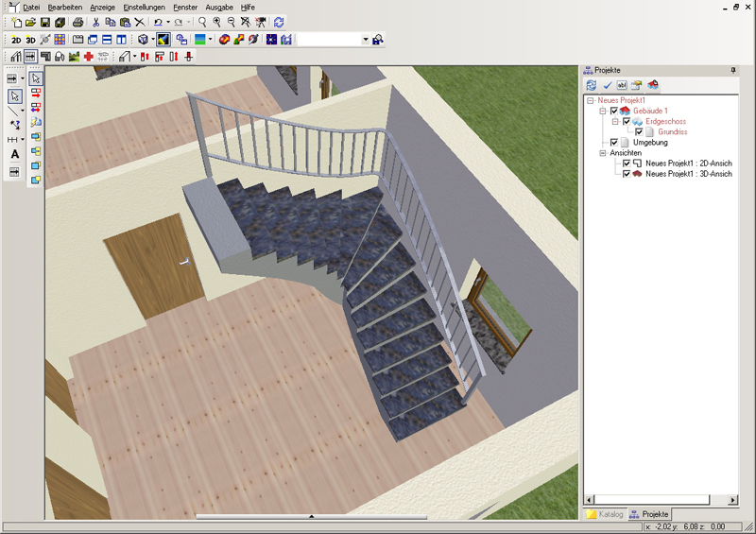Collapse the Ansichten tree node

point(603,153)
